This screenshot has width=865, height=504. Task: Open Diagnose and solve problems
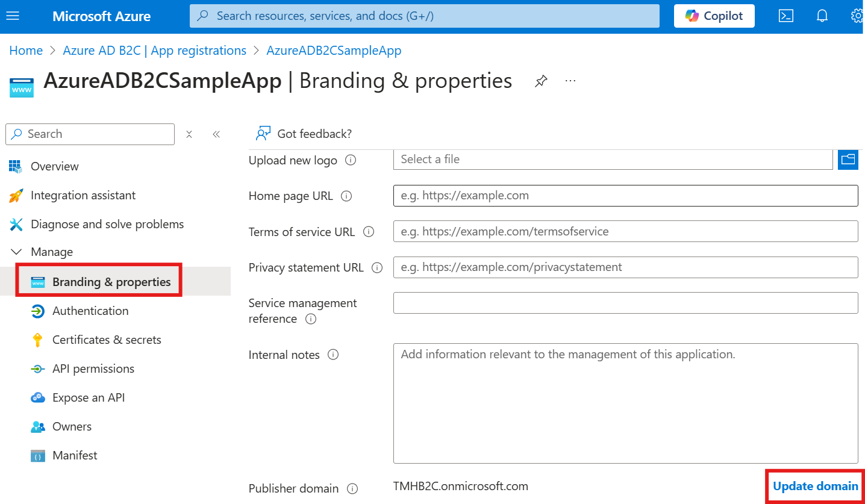click(107, 224)
